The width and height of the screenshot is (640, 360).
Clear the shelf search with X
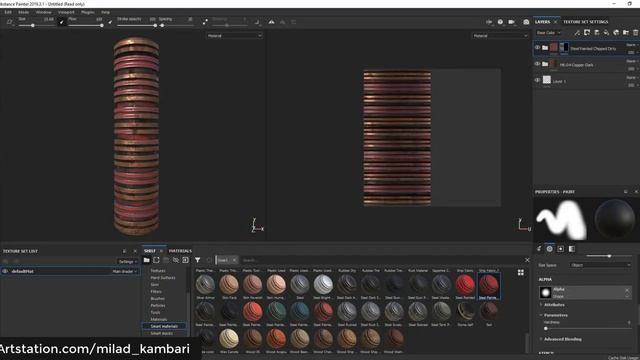click(x=527, y=260)
